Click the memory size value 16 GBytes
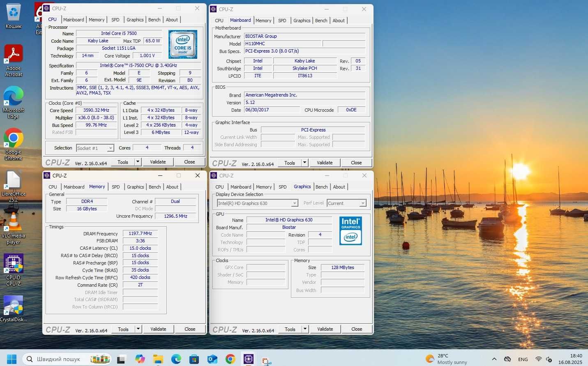Screen dimensions: 588x366 click(87, 209)
